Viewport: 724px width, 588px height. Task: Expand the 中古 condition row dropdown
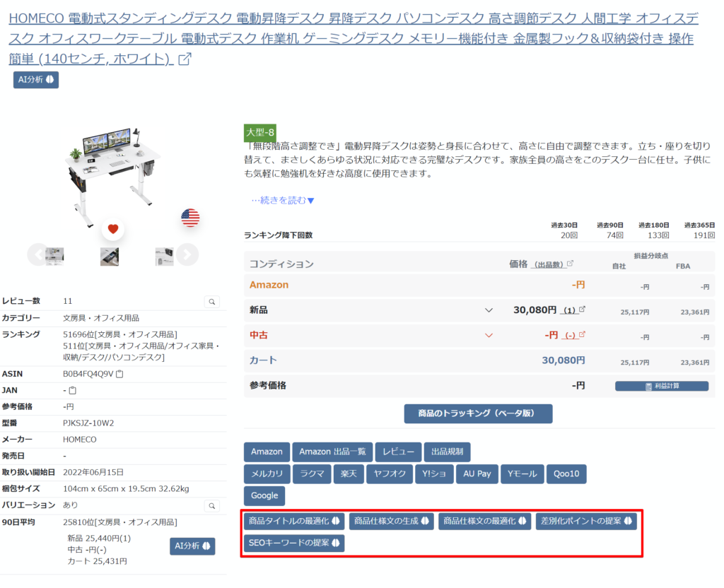[x=489, y=334]
